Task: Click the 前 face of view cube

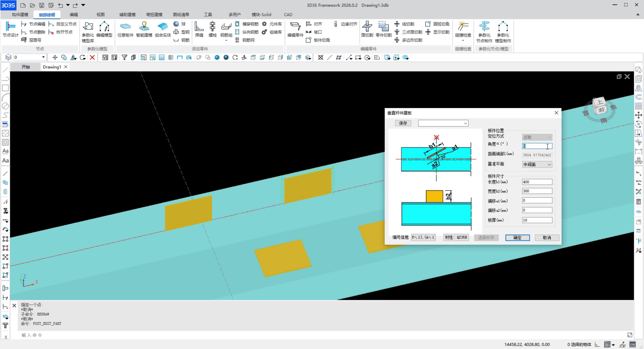Action: [601, 110]
